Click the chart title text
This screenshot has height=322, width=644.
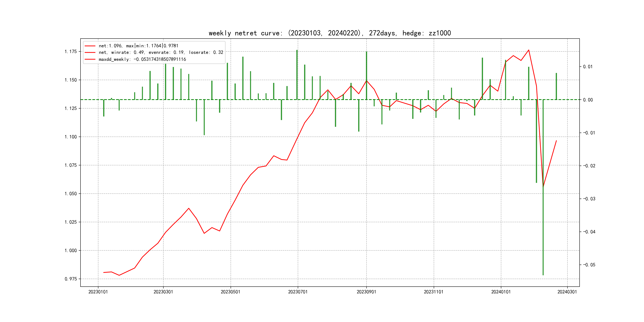[x=330, y=33]
